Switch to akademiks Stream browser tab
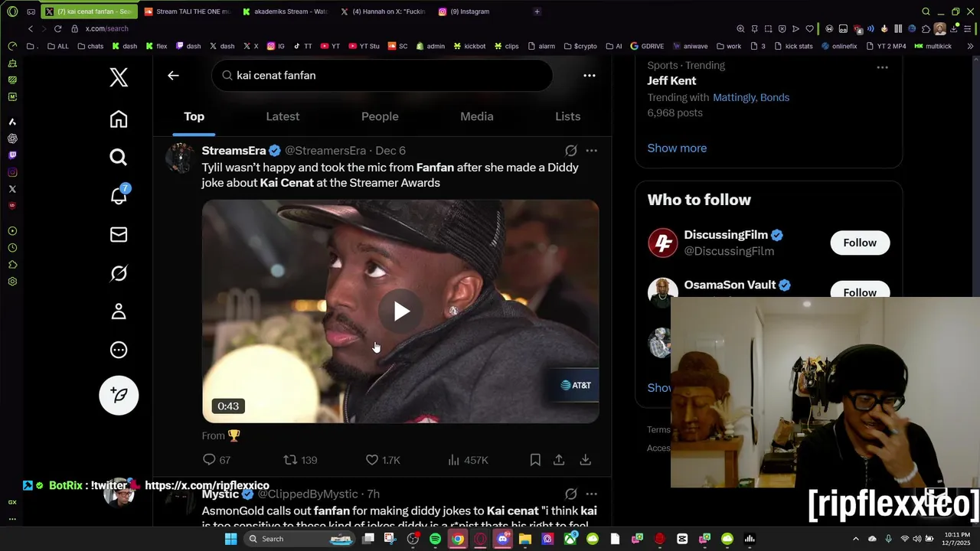980x551 pixels. coord(285,11)
